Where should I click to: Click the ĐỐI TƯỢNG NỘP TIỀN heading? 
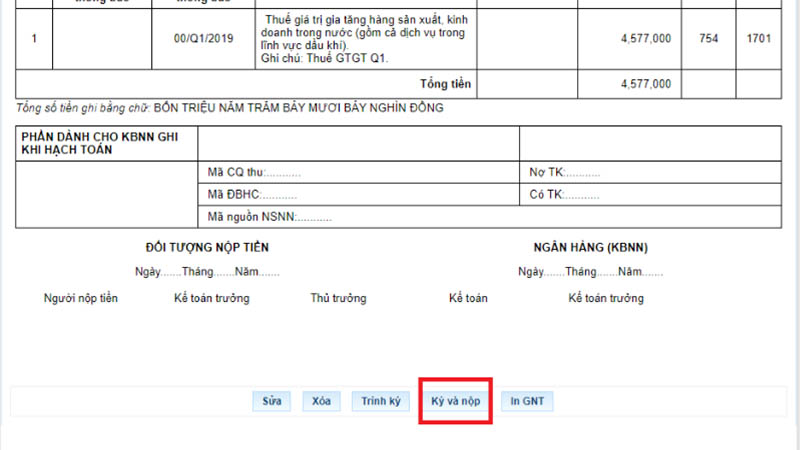pyautogui.click(x=207, y=247)
